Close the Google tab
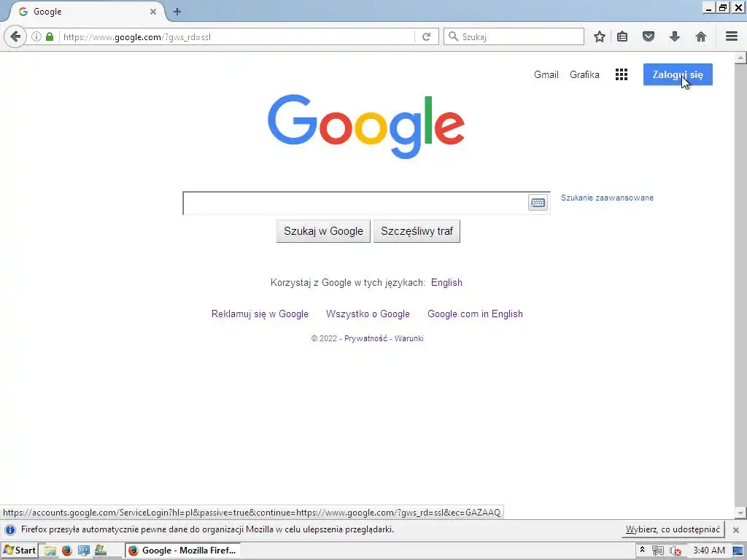 tap(153, 12)
